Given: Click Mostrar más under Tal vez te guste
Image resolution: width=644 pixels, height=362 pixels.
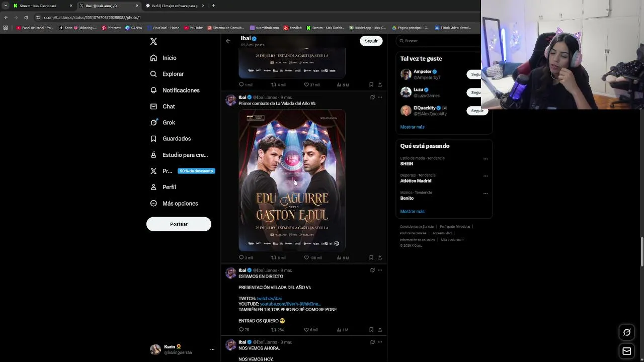Looking at the screenshot, I should (x=412, y=127).
